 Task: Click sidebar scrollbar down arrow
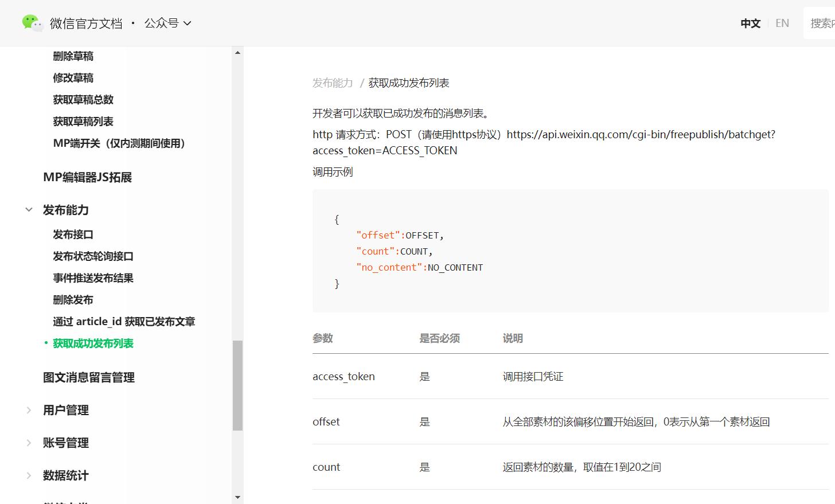237,497
